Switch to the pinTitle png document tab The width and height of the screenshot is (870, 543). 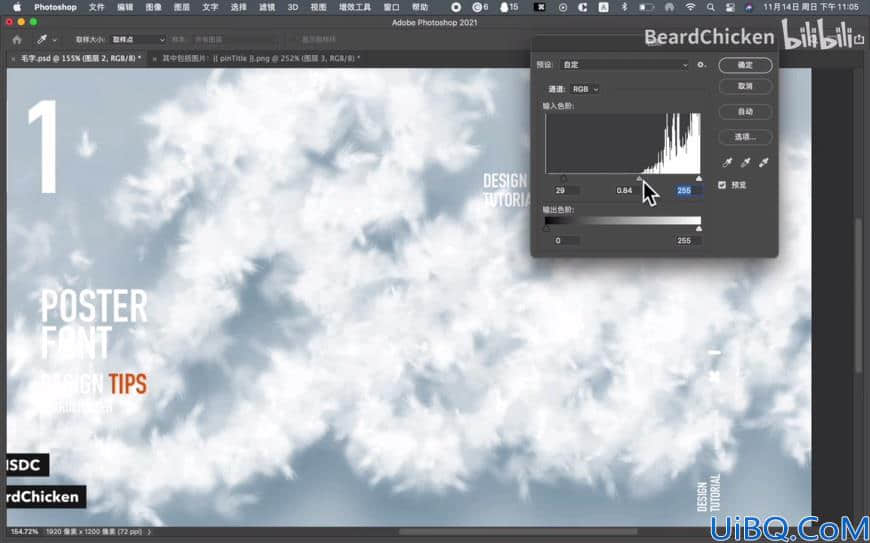[261, 58]
